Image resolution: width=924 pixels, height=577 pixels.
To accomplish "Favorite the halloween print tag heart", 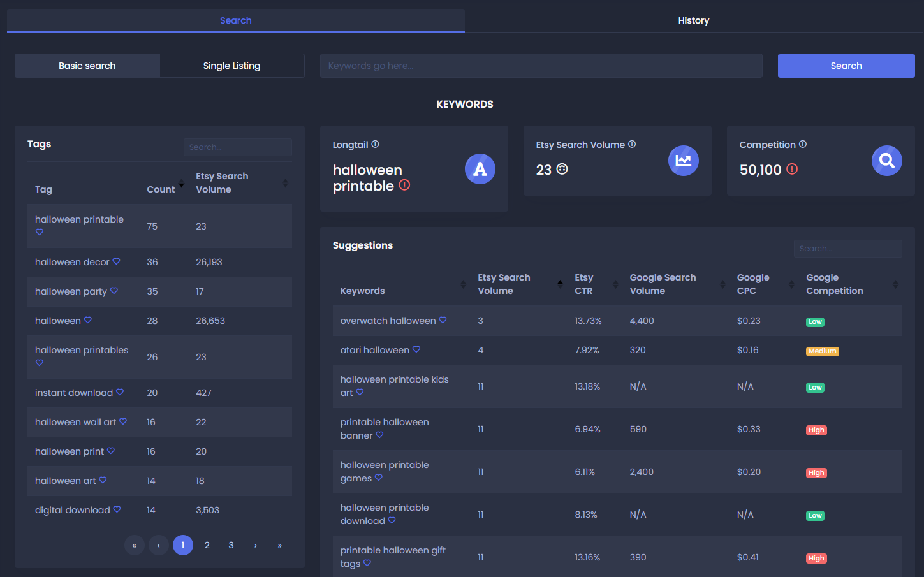I will [x=111, y=451].
